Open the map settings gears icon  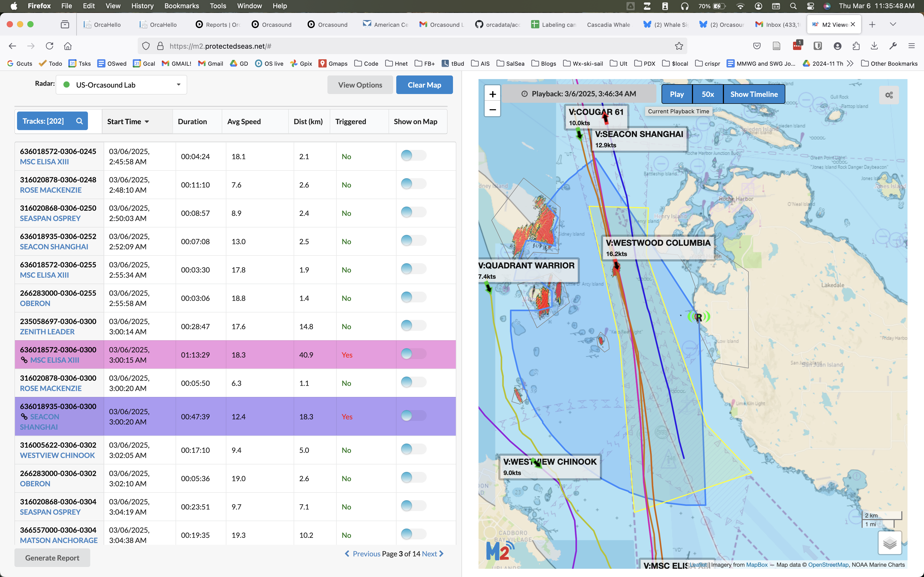(x=889, y=95)
